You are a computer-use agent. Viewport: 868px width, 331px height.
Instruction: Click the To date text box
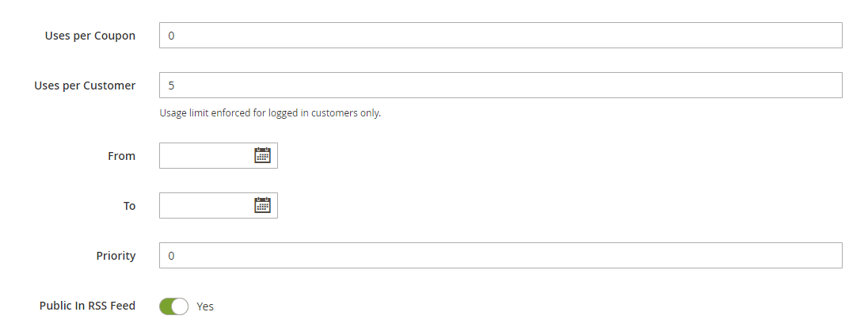(206, 206)
